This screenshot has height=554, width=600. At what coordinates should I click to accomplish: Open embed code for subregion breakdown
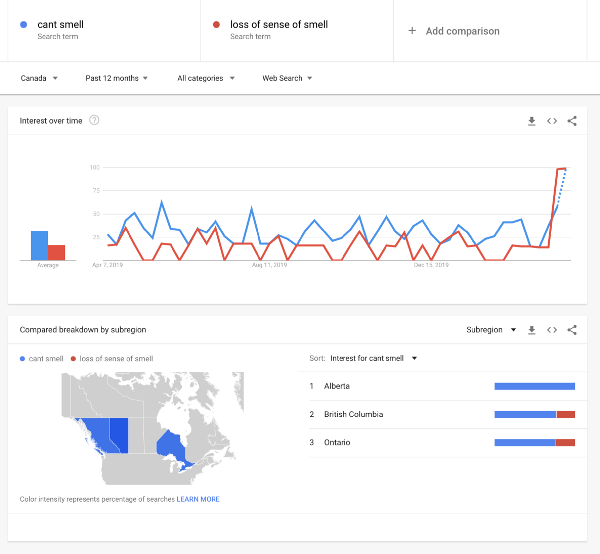pos(552,330)
